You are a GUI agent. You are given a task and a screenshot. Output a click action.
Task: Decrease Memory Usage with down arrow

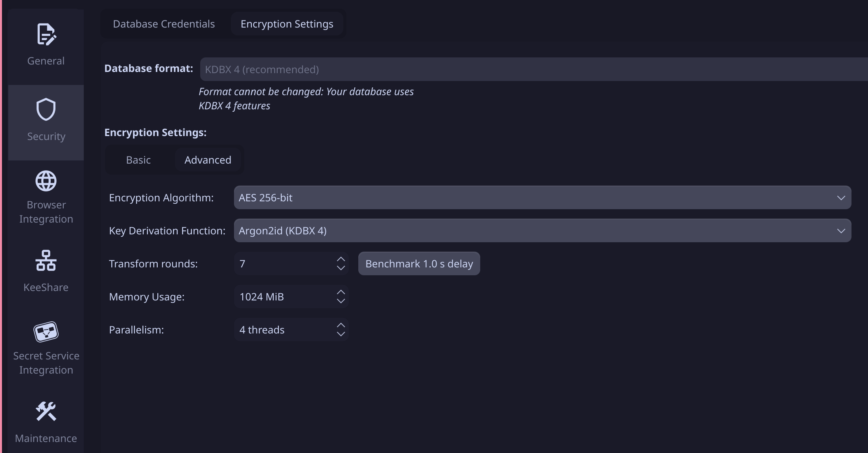(x=341, y=301)
